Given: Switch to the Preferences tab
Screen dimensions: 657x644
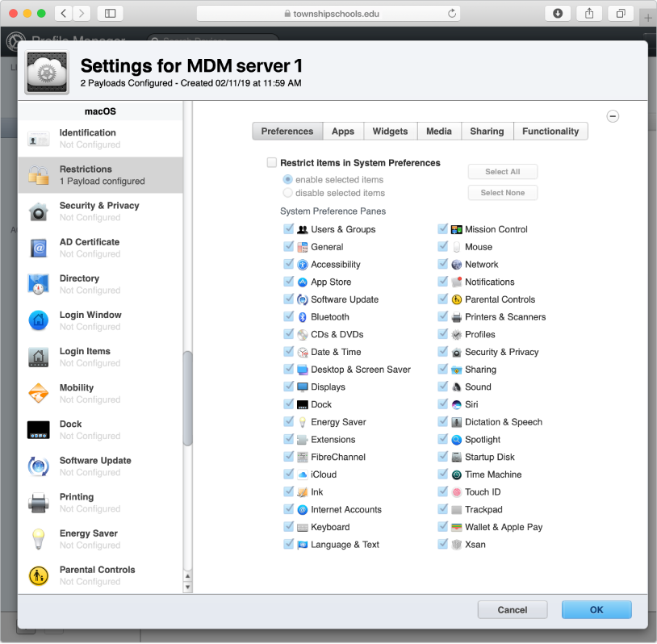Looking at the screenshot, I should pyautogui.click(x=287, y=132).
